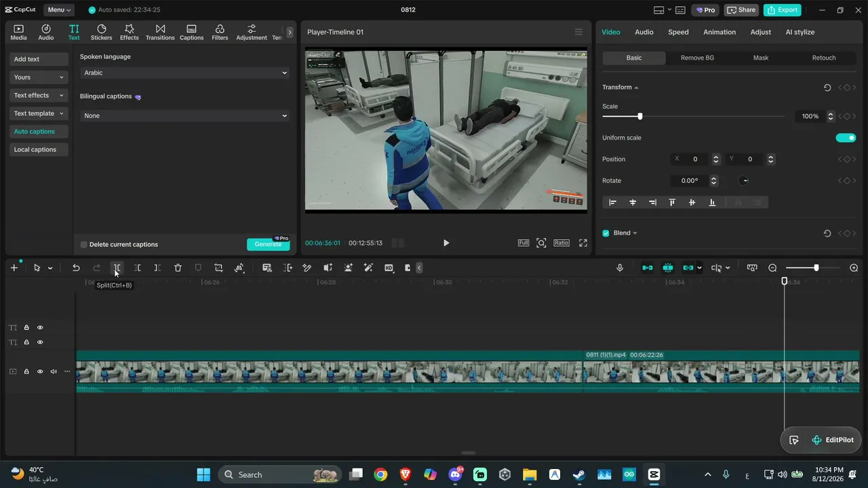
Task: Align clip to the top
Action: [672, 202]
